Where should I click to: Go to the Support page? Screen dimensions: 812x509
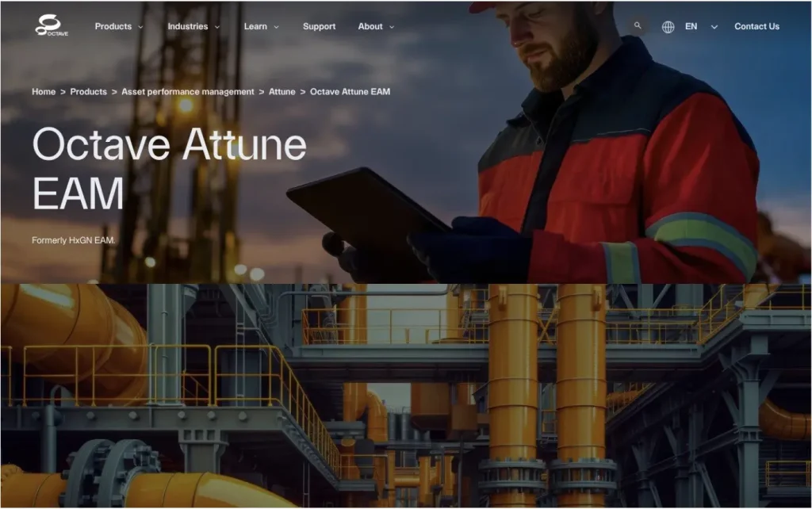pyautogui.click(x=319, y=26)
